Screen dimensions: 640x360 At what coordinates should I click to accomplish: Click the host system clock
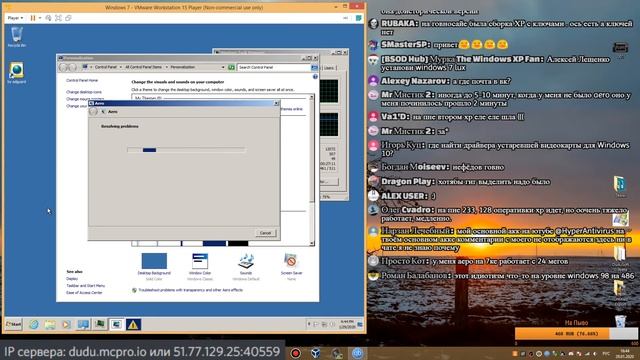tap(625, 353)
